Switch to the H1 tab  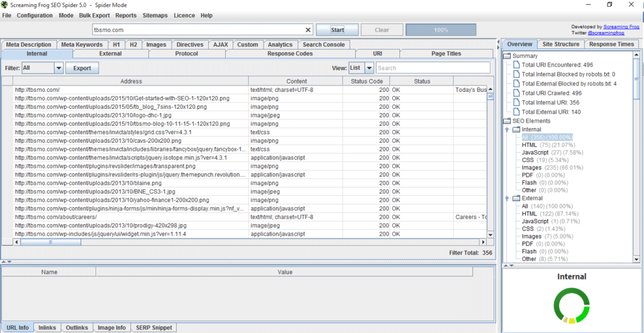click(x=116, y=45)
